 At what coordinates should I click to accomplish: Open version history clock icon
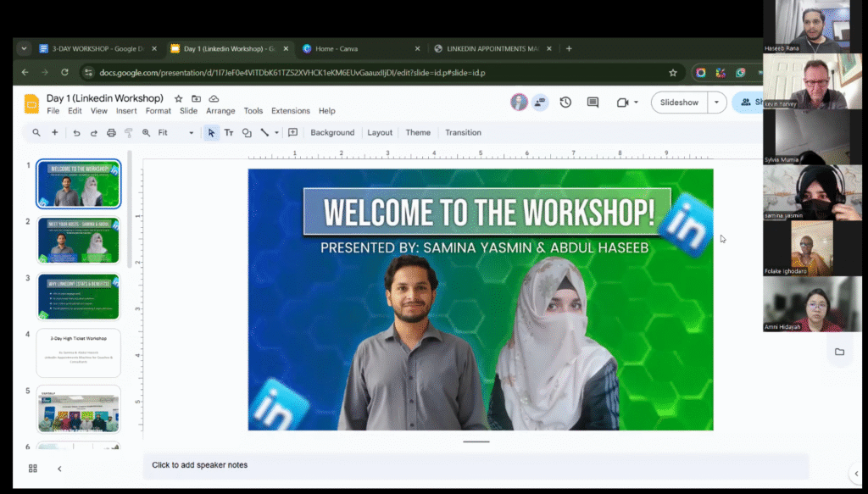pos(565,103)
